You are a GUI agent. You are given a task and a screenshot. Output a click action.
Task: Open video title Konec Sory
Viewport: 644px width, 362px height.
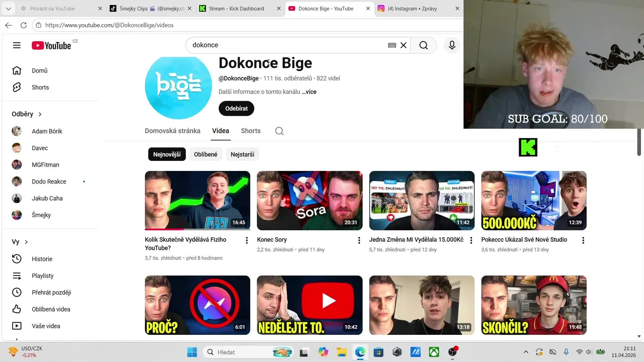tap(272, 240)
